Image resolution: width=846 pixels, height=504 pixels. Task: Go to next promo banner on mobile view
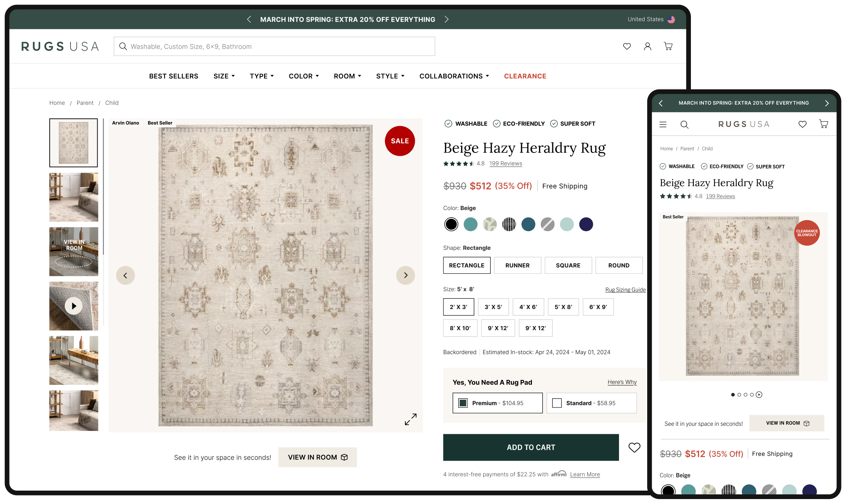click(x=827, y=103)
